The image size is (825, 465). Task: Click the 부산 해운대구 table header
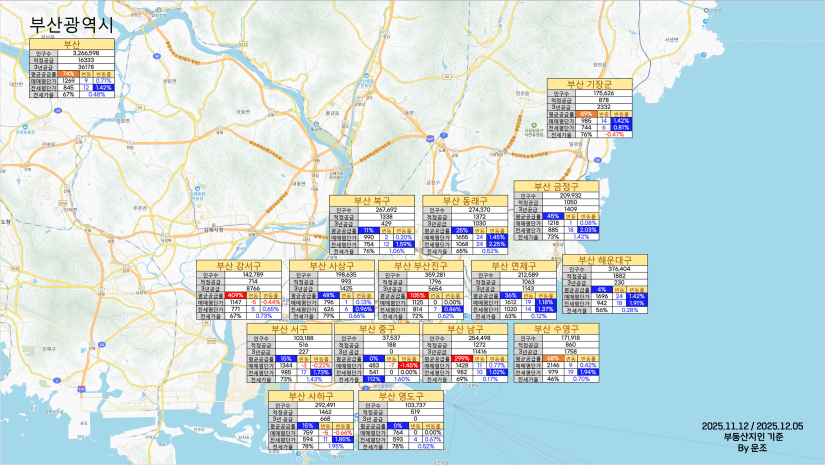(603, 259)
